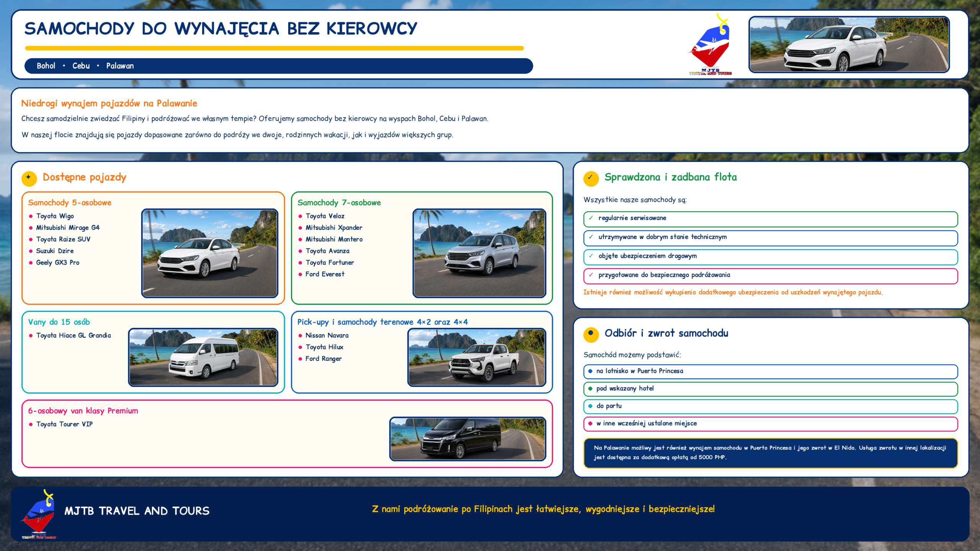The height and width of the screenshot is (551, 980).
Task: Select Toyota Wigo in the list
Action: click(x=55, y=216)
